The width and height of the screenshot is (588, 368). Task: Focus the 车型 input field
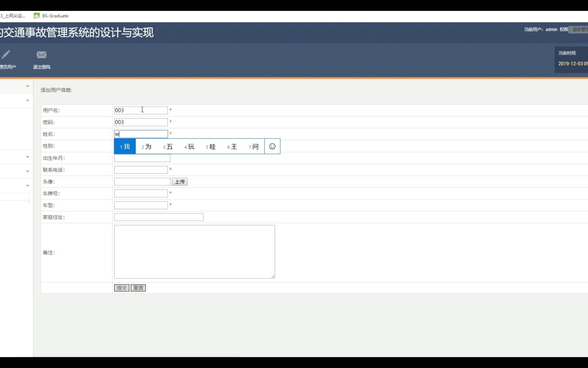point(141,205)
